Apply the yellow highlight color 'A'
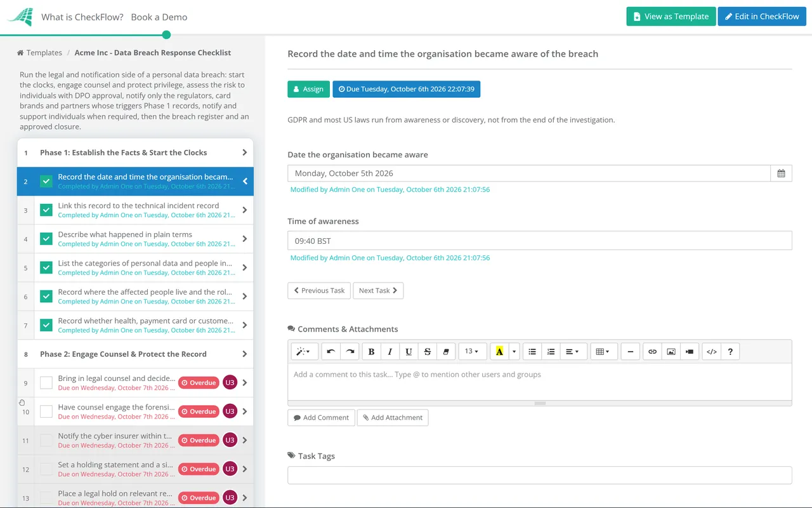Viewport: 812px width, 508px height. (x=500, y=352)
